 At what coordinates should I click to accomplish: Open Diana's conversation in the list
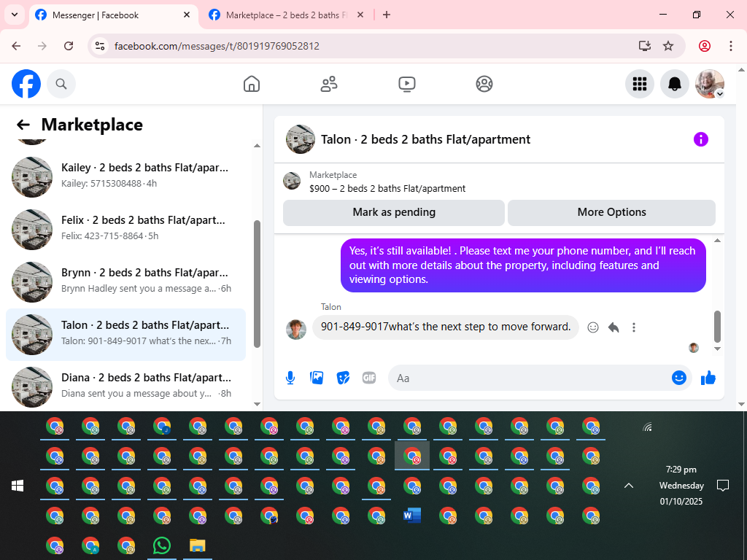(x=125, y=386)
